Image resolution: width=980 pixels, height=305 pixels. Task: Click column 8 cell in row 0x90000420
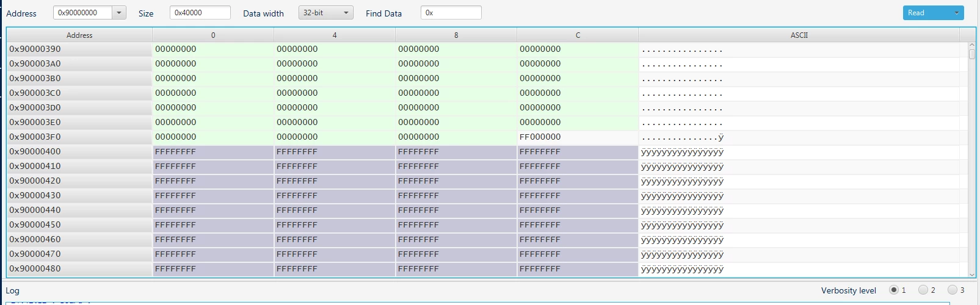coord(456,181)
